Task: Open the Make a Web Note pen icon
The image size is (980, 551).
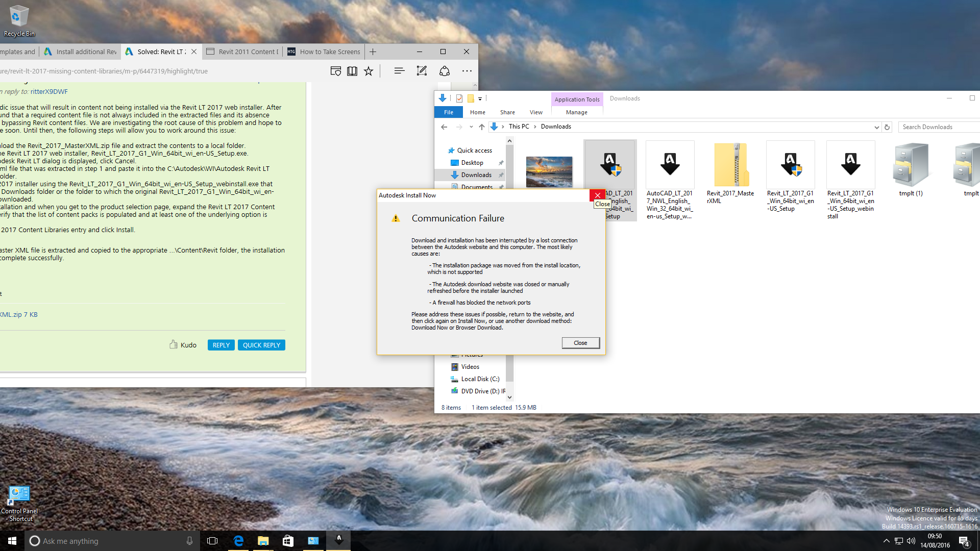Action: 422,71
